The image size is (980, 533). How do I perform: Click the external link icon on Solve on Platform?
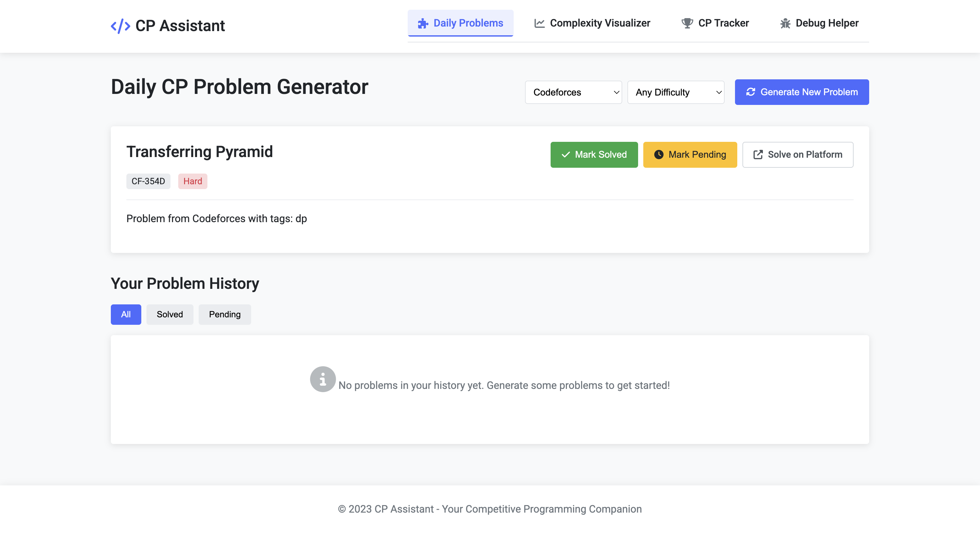tap(757, 155)
